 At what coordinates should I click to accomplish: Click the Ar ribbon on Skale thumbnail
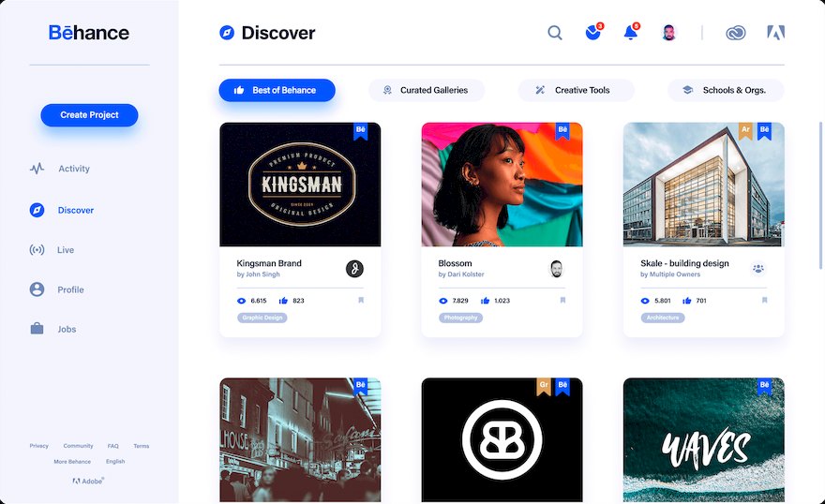[x=745, y=131]
